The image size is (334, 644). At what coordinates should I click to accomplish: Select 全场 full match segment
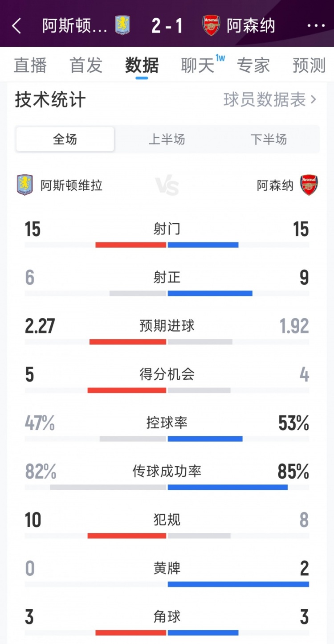(65, 139)
